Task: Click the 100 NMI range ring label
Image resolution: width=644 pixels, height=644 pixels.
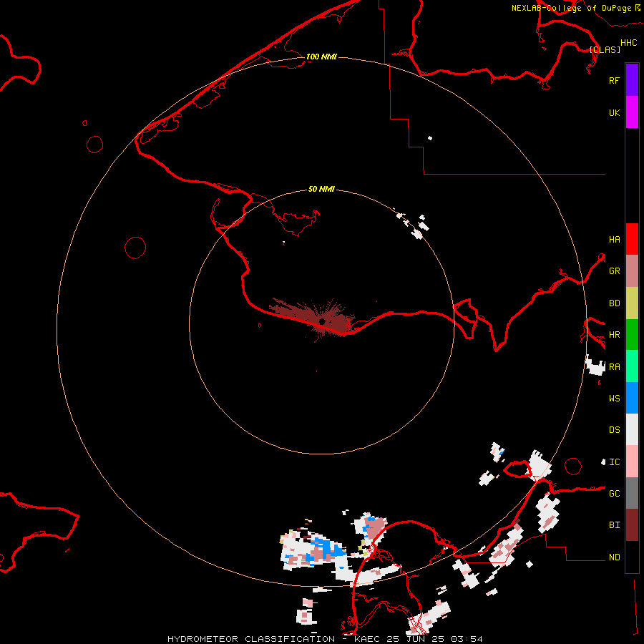Action: pos(321,57)
